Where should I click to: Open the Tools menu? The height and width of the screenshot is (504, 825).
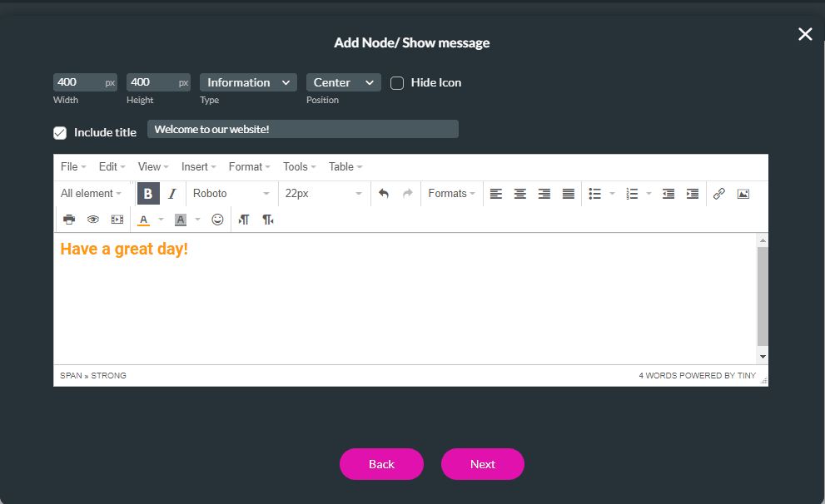[x=298, y=166]
